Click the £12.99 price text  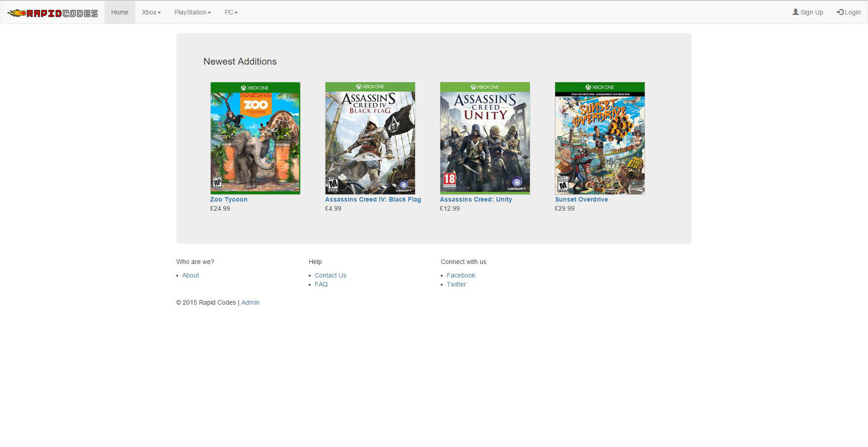[450, 208]
